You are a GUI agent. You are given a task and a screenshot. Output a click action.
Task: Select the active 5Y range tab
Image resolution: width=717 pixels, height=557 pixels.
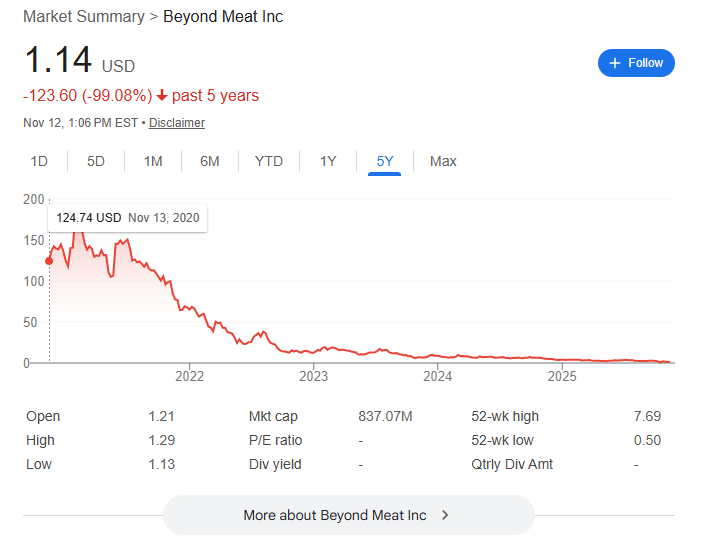click(x=385, y=161)
